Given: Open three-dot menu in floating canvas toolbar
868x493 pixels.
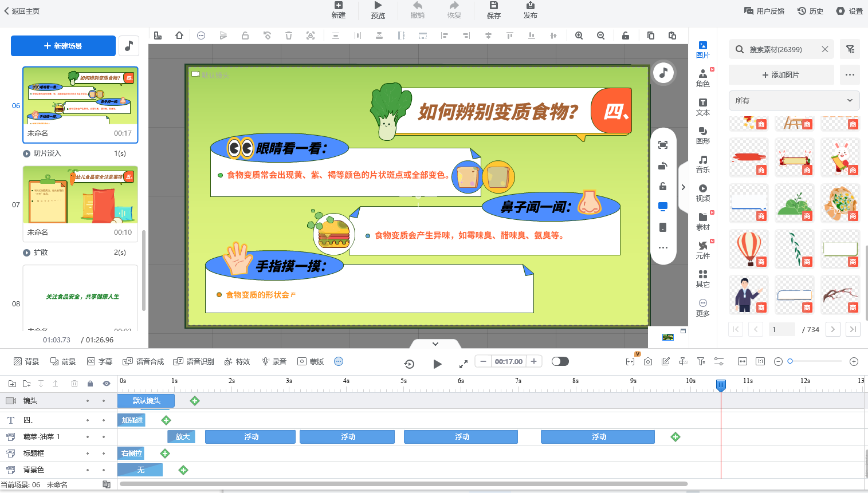Looking at the screenshot, I should click(x=663, y=248).
